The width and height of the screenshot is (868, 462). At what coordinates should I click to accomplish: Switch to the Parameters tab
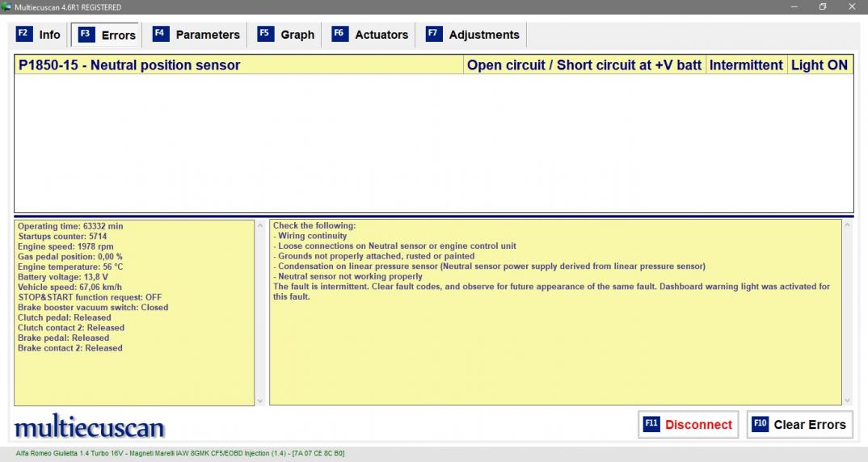196,34
